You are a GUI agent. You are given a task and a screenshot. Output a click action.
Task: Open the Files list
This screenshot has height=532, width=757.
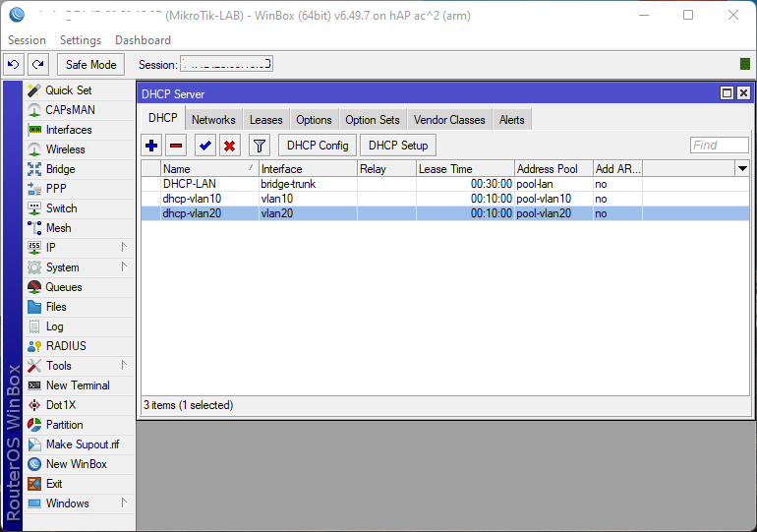(x=80, y=307)
